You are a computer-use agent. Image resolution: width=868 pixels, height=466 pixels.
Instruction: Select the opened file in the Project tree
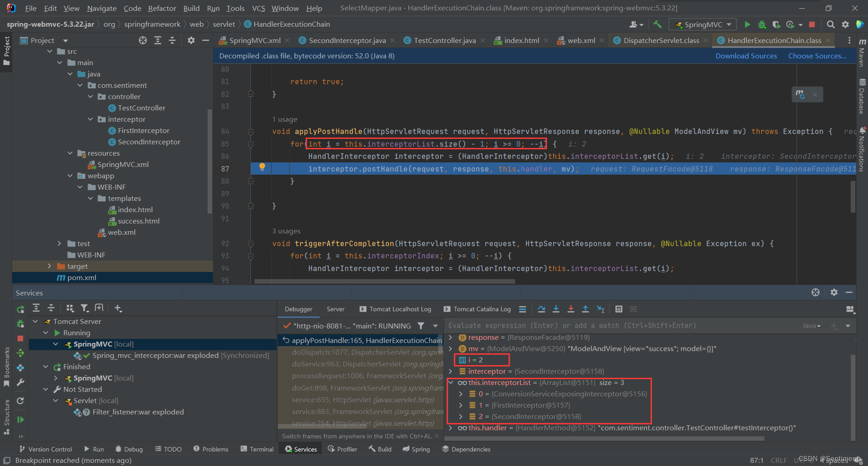pos(143,40)
